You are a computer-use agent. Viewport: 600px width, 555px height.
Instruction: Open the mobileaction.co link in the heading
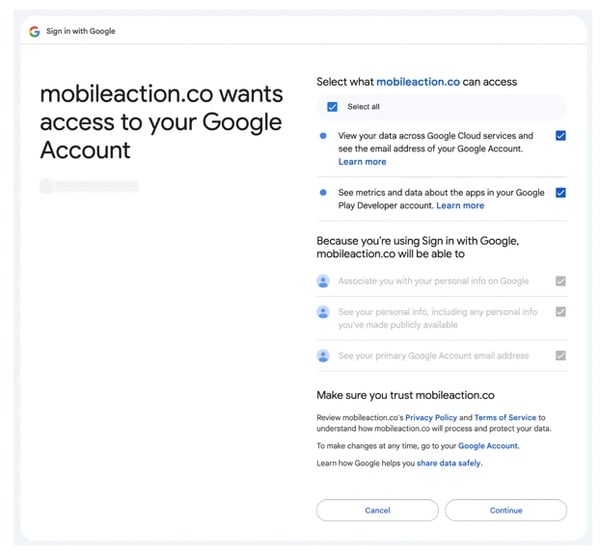418,82
